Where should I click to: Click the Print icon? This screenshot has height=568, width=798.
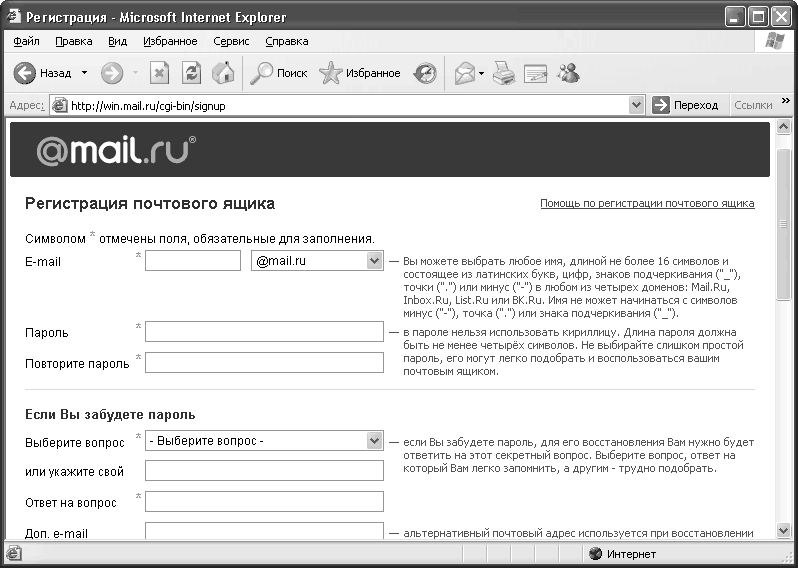tap(504, 73)
